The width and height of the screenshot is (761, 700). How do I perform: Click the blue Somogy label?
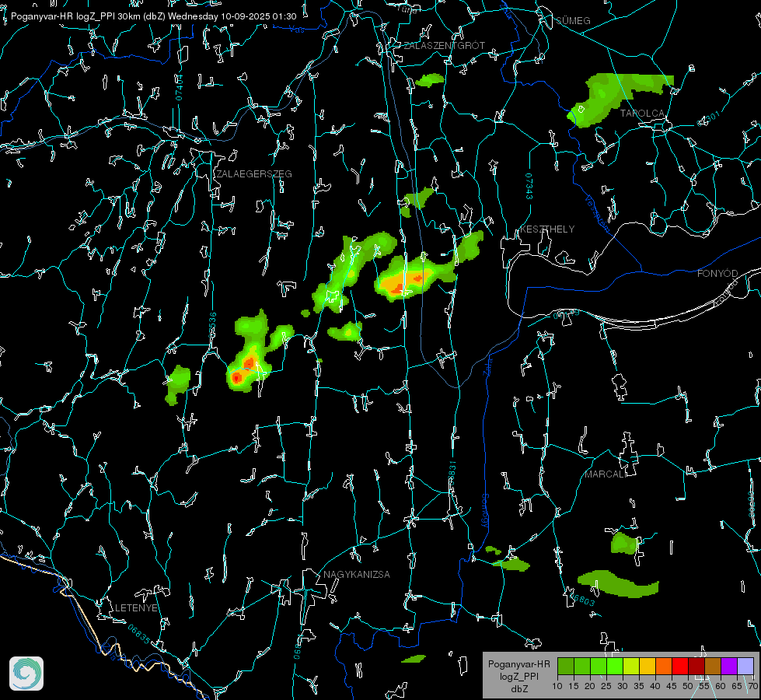[485, 512]
